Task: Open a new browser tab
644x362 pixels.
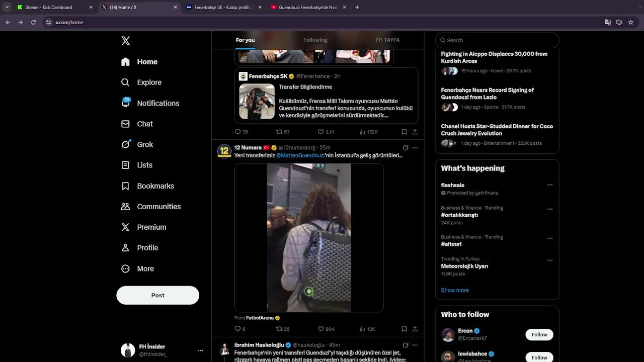Action: [357, 7]
